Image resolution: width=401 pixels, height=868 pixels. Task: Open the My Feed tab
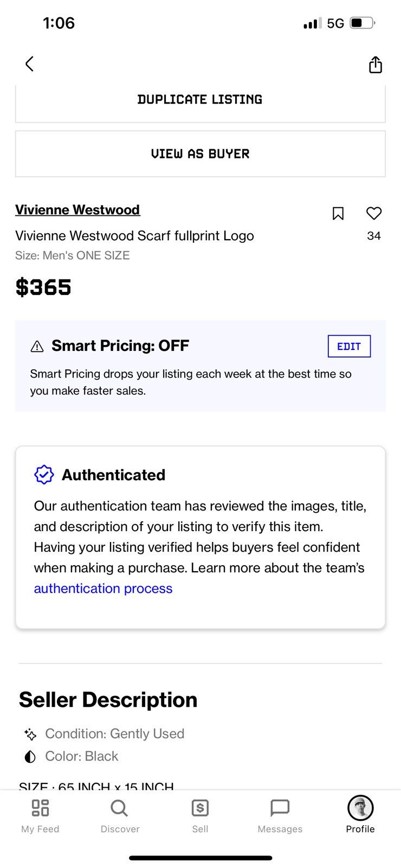click(x=40, y=816)
